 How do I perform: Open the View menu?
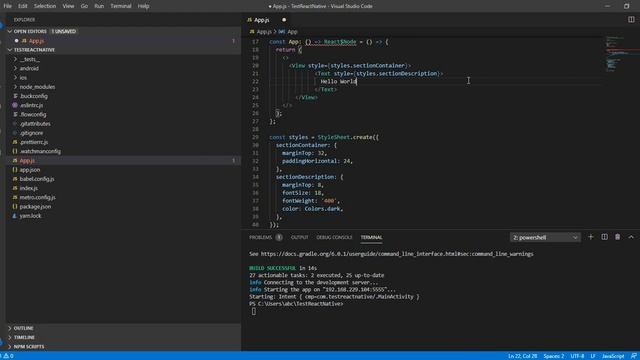coord(68,6)
